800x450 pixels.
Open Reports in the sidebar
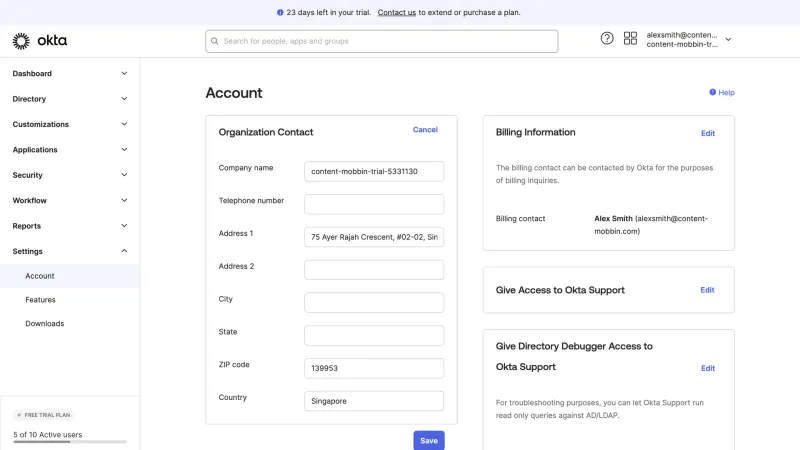point(27,226)
